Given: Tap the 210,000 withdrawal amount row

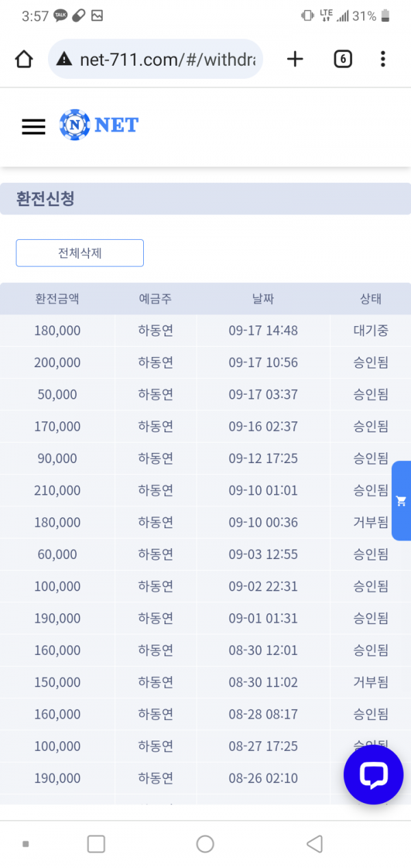Looking at the screenshot, I should pos(57,491).
